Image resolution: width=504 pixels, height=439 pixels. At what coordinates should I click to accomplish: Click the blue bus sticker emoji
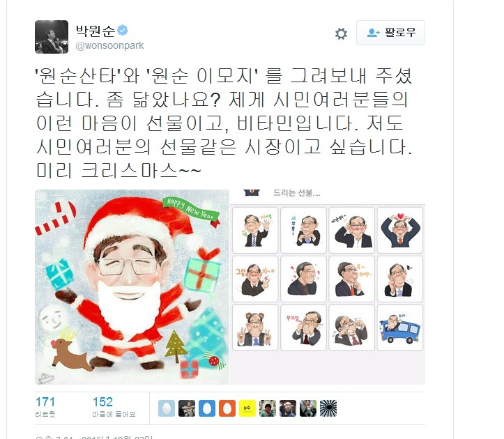pyautogui.click(x=400, y=328)
